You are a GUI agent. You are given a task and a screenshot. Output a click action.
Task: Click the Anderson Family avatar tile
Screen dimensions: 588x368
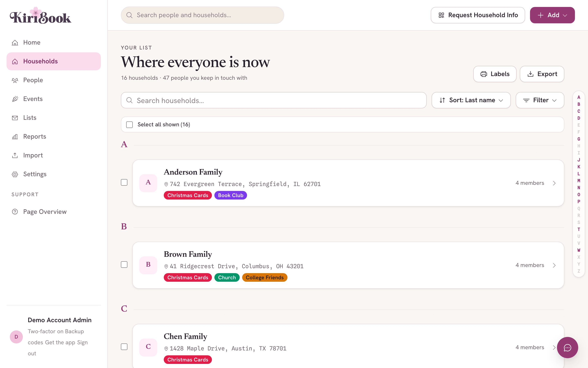pos(148,183)
